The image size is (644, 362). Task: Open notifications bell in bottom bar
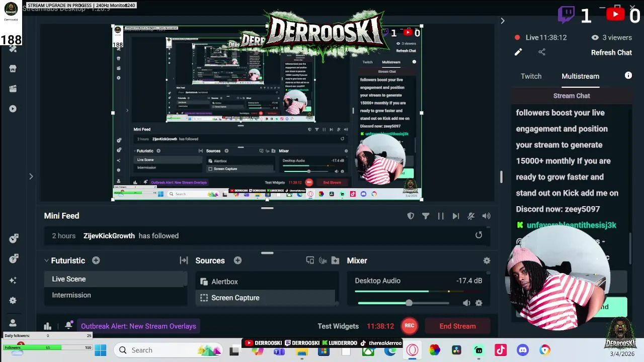point(69,326)
